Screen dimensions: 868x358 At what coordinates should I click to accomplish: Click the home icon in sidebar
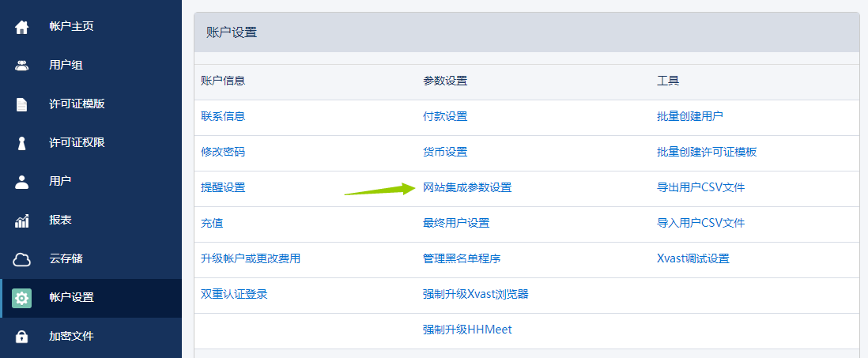tap(22, 27)
